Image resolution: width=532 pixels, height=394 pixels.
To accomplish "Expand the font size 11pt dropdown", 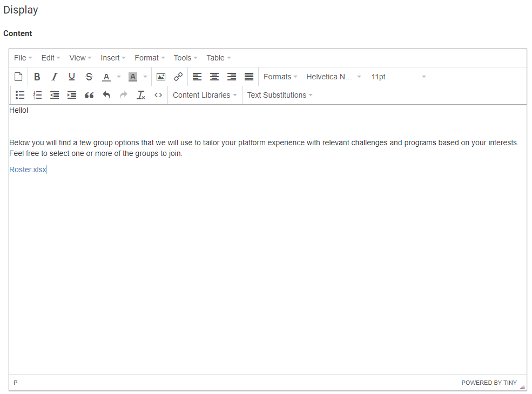I will coord(399,77).
